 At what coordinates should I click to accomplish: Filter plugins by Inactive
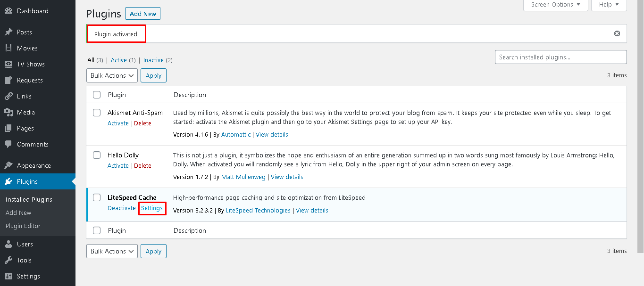[153, 60]
